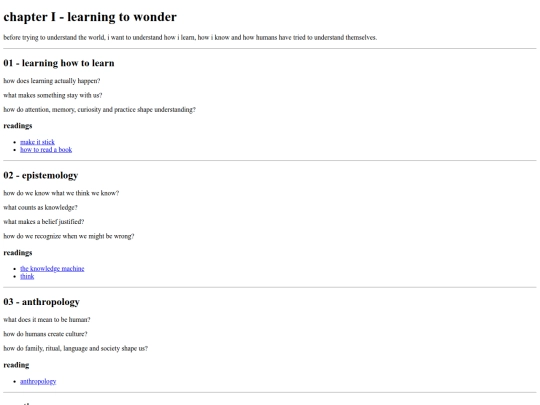Click the 'chapter I - learning to wonder' title
This screenshot has height=405, width=540.
click(90, 17)
